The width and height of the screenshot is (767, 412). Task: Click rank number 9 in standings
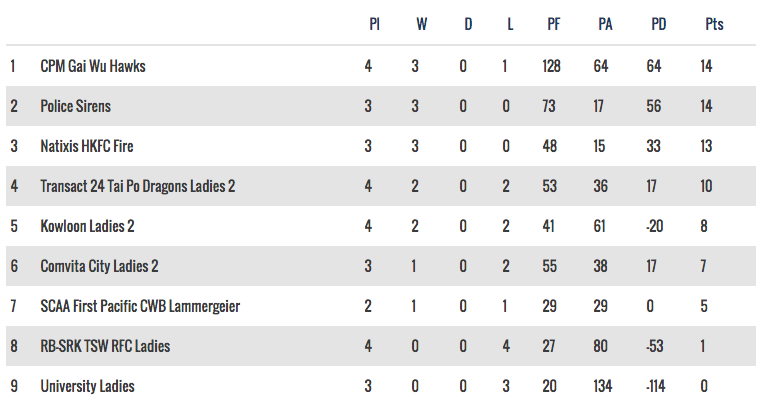click(x=13, y=386)
